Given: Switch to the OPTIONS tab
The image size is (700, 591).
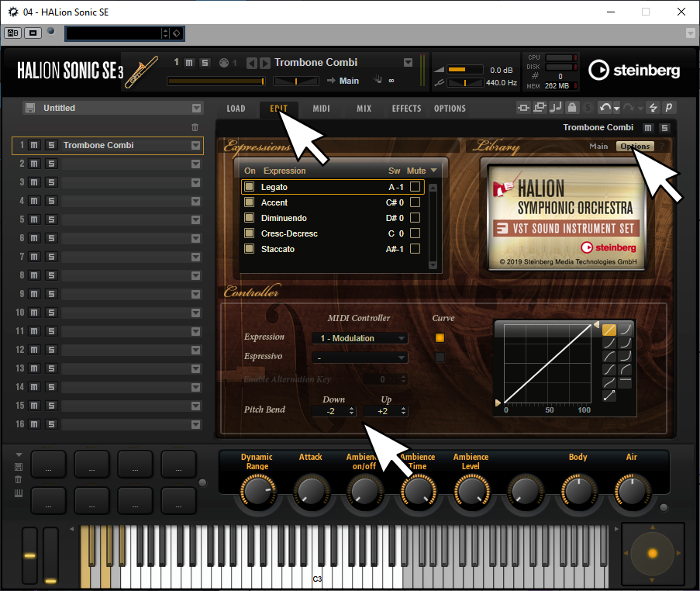Looking at the screenshot, I should [x=450, y=109].
